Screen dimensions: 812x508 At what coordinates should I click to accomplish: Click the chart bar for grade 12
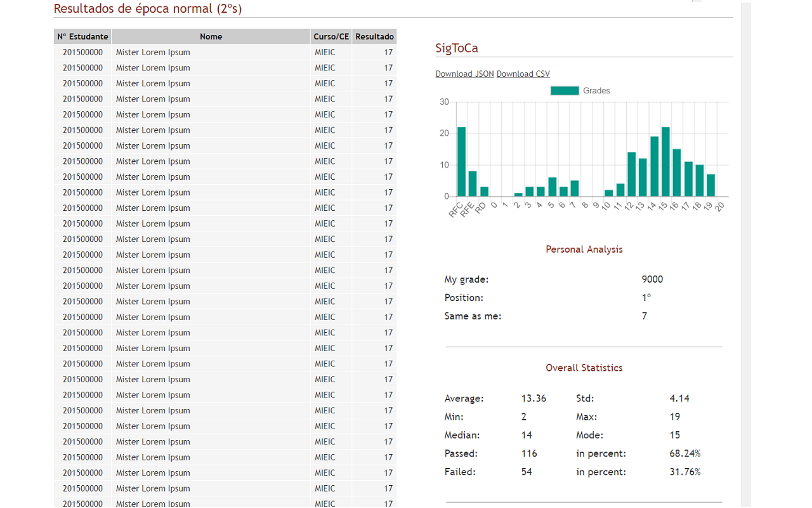click(631, 175)
